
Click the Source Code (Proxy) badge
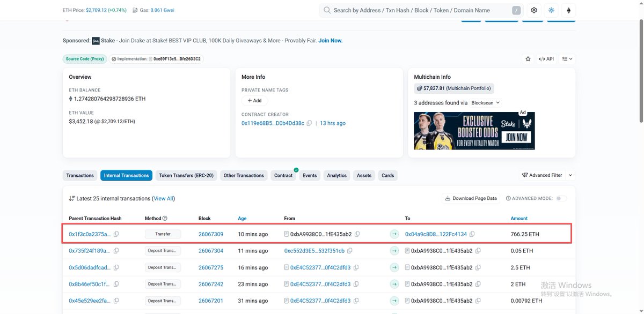(84, 59)
